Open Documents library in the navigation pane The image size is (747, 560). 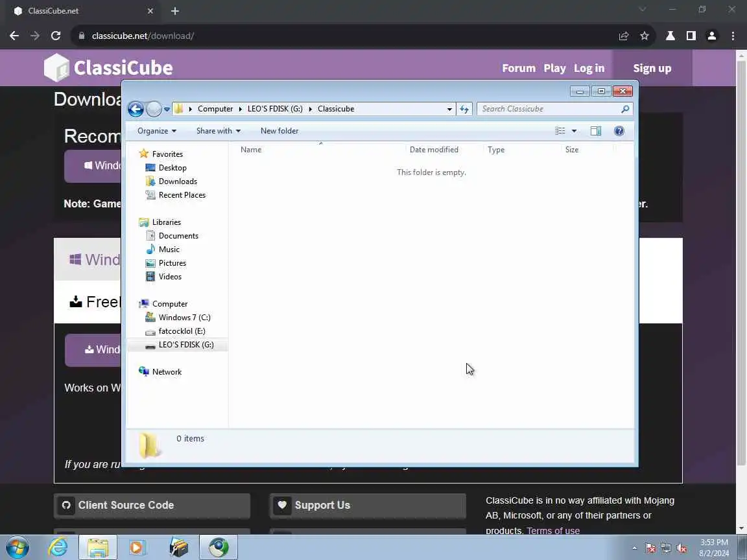[x=178, y=236]
